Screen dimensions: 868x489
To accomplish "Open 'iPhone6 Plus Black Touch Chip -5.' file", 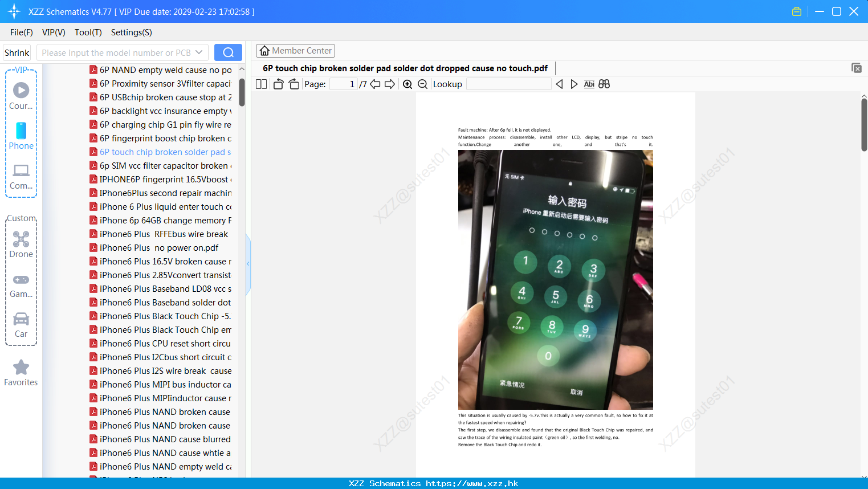I will click(161, 316).
